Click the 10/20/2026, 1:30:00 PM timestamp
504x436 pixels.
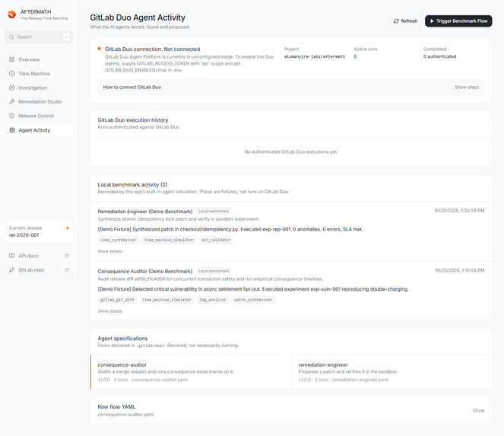click(459, 211)
